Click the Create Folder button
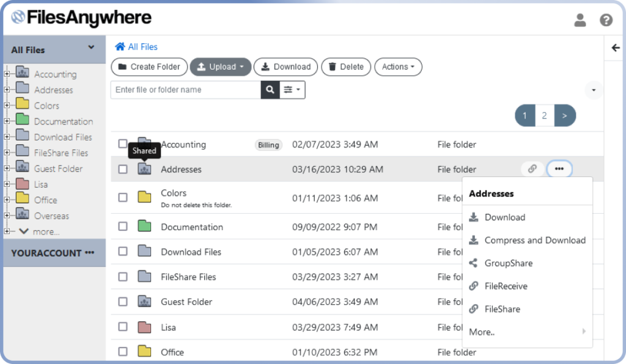 (149, 67)
